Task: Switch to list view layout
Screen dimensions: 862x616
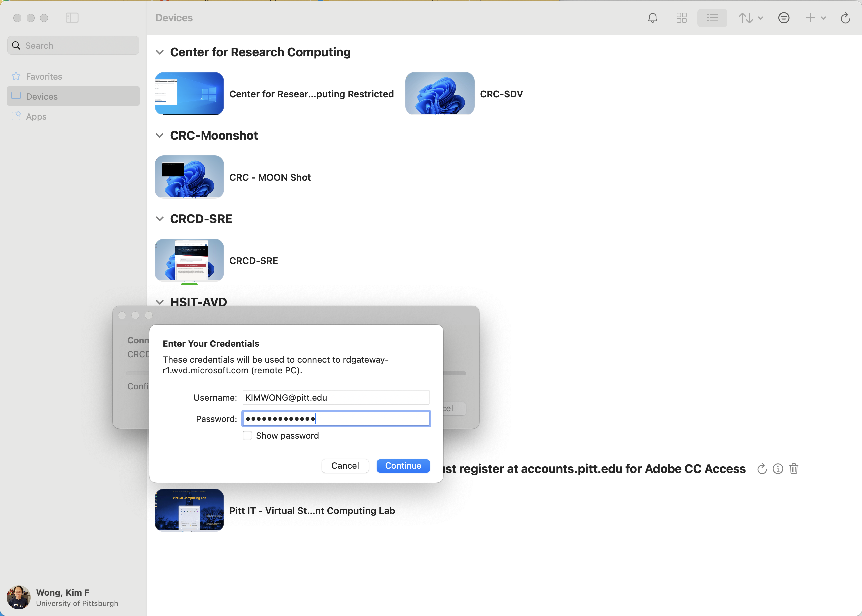Action: click(x=712, y=18)
